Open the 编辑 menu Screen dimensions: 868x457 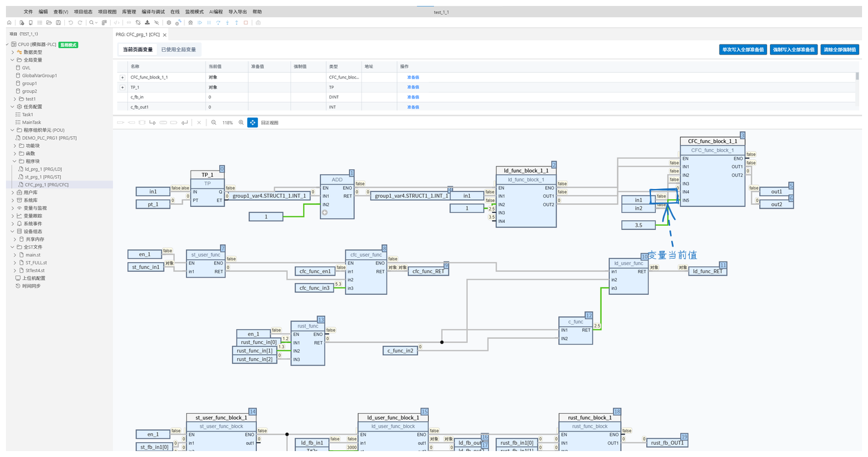pos(43,12)
